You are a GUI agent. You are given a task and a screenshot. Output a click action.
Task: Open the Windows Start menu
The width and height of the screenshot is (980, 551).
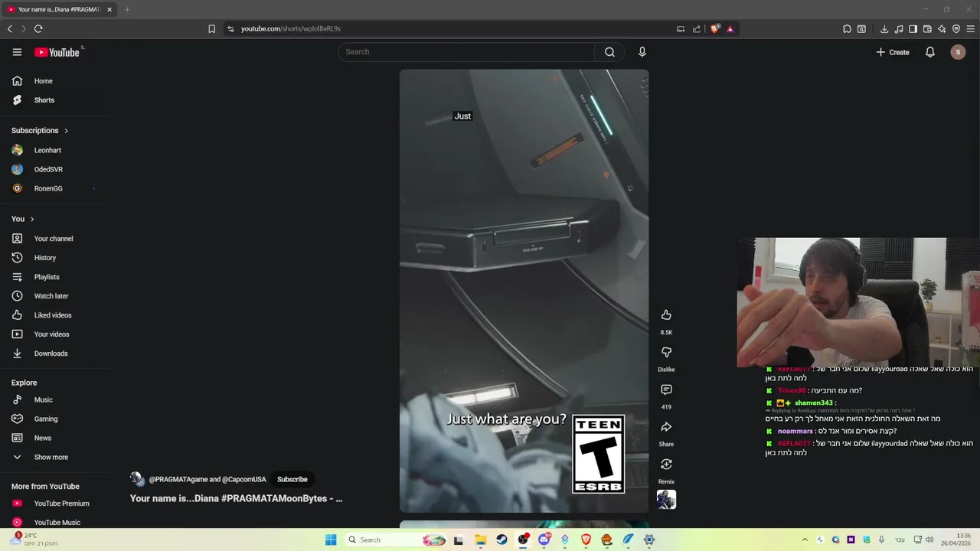coord(331,540)
